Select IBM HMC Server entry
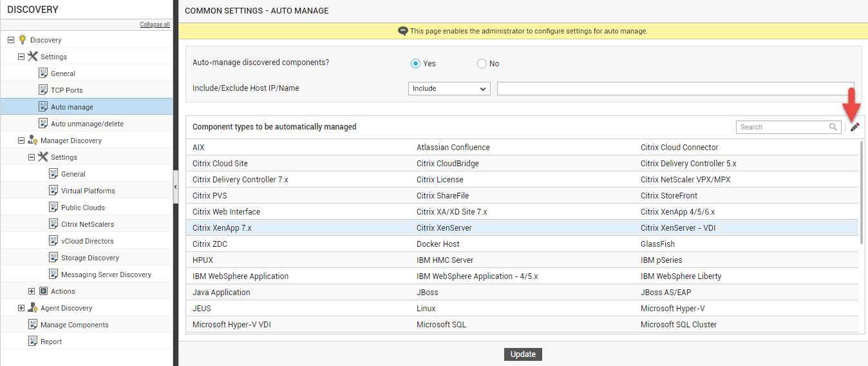868x366 pixels. click(x=445, y=260)
